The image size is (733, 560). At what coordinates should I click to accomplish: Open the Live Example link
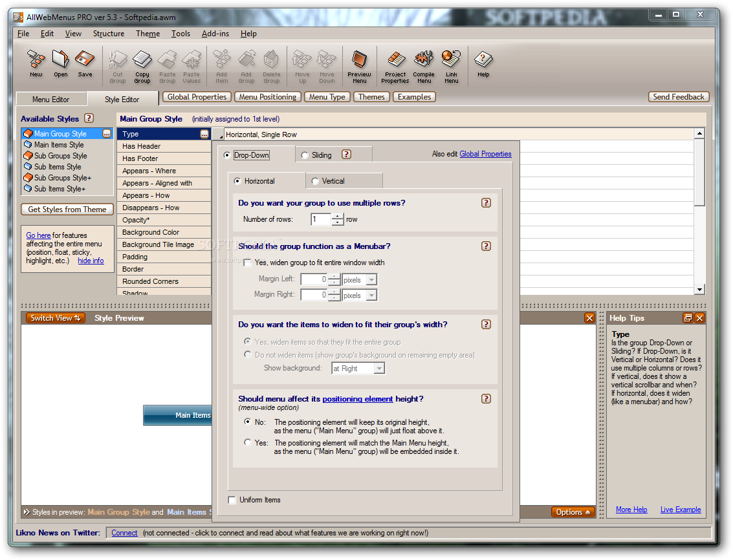(x=680, y=509)
